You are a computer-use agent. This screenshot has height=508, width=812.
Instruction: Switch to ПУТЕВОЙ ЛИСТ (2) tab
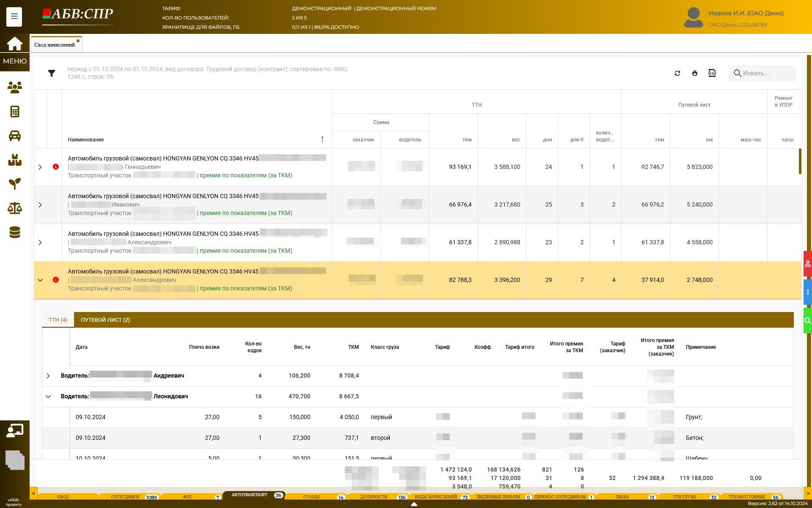[x=105, y=320]
